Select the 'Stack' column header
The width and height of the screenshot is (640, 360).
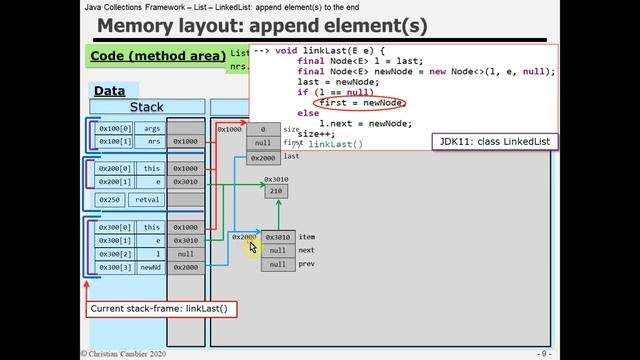(x=147, y=107)
